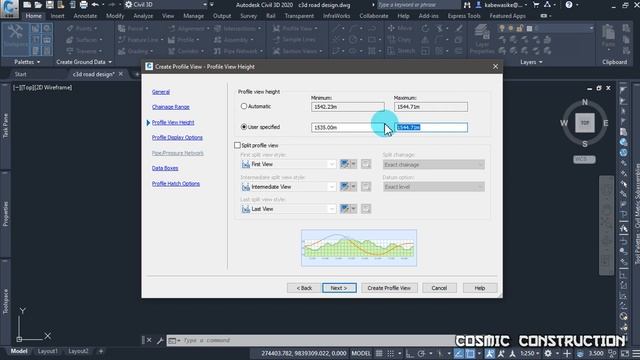Viewport: 640px width, 360px height.
Task: Click the search binoculars icon
Action: (467, 5)
